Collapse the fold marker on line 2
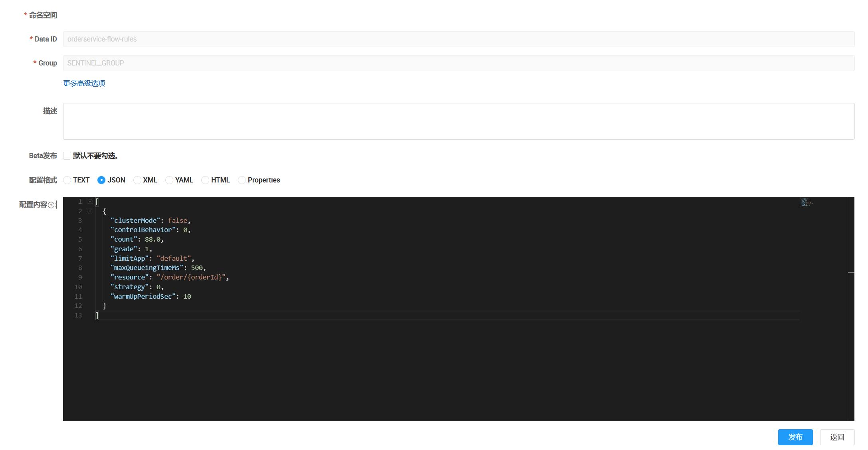Image resolution: width=868 pixels, height=450 pixels. coord(90,211)
